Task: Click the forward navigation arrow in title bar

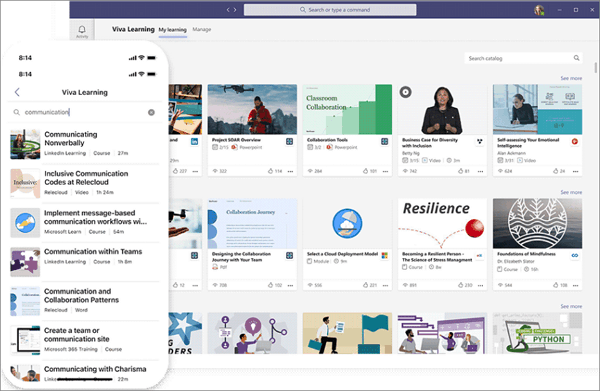Action: pyautogui.click(x=235, y=10)
